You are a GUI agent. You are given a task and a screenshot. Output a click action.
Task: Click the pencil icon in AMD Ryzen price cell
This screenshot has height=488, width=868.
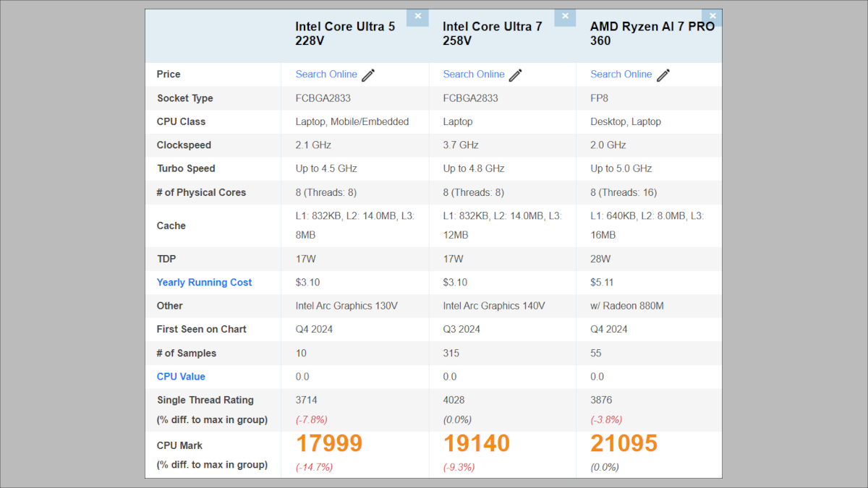click(x=663, y=75)
